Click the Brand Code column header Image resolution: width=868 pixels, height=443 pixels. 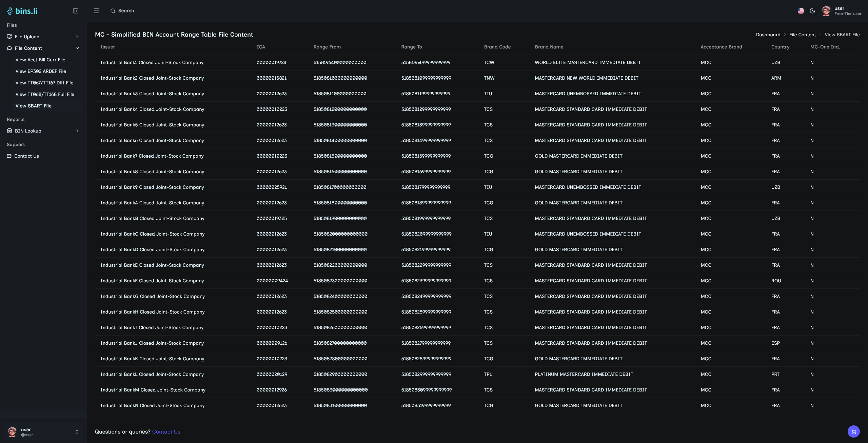tap(497, 47)
